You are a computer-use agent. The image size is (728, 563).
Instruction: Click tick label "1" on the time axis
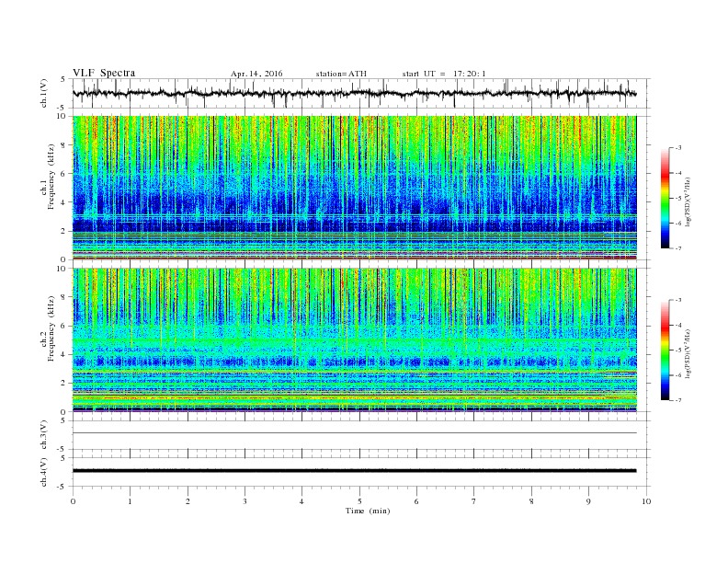(130, 501)
